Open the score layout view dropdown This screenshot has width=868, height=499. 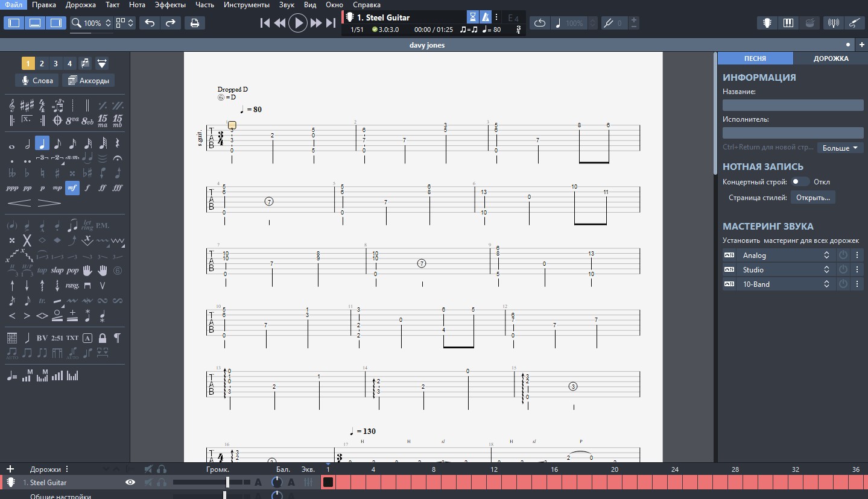coord(125,23)
